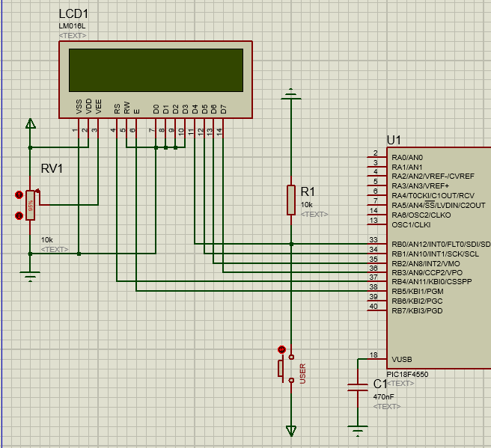Select the ground arrow terminal below USER button

(x=291, y=431)
